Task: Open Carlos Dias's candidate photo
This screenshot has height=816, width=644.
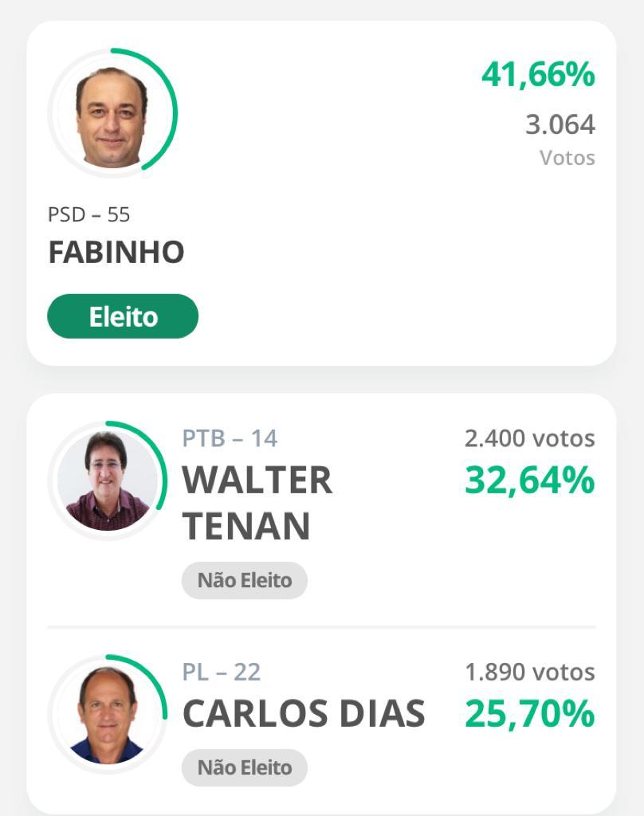Action: [x=108, y=714]
